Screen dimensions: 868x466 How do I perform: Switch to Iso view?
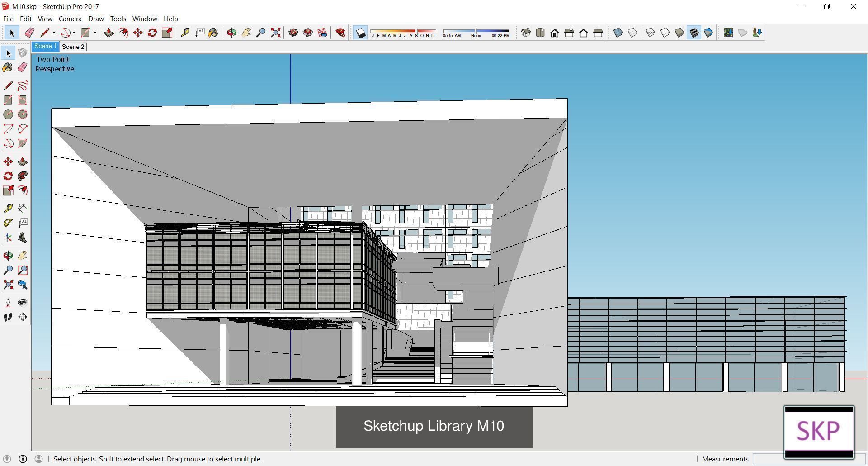click(x=526, y=33)
